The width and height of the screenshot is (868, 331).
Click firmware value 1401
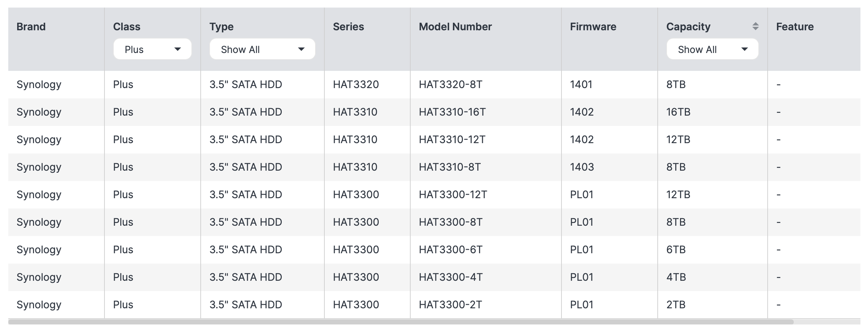click(x=581, y=84)
